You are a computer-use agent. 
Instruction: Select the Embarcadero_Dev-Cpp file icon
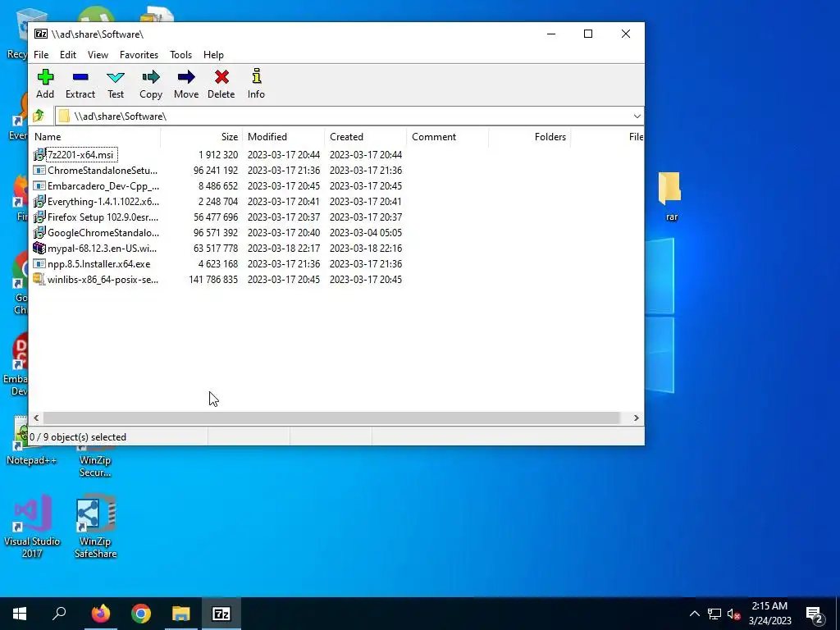(39, 186)
